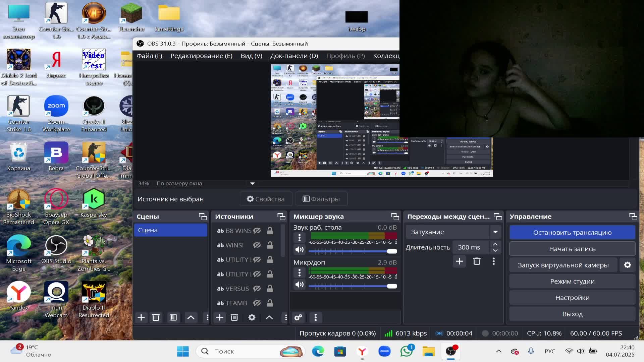Adjust the Микр/доп volume slider handle
This screenshot has width=644, height=362.
(x=392, y=286)
